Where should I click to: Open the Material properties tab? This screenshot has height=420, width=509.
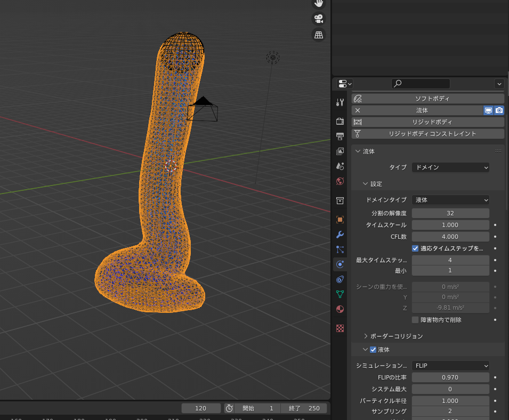pyautogui.click(x=340, y=309)
